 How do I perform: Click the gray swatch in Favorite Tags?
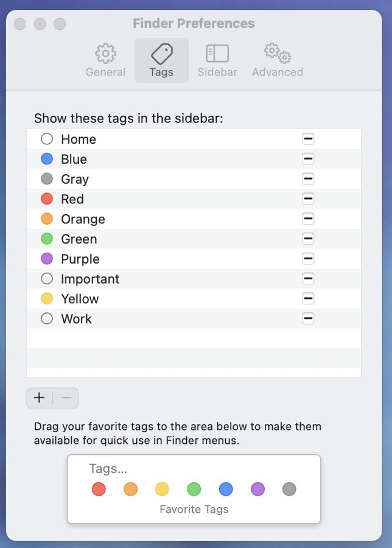point(289,489)
